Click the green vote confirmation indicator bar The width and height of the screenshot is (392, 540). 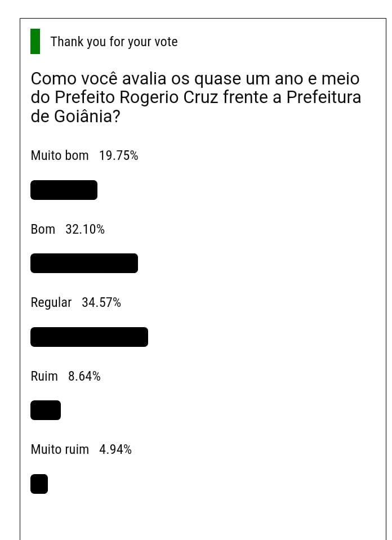click(x=35, y=41)
